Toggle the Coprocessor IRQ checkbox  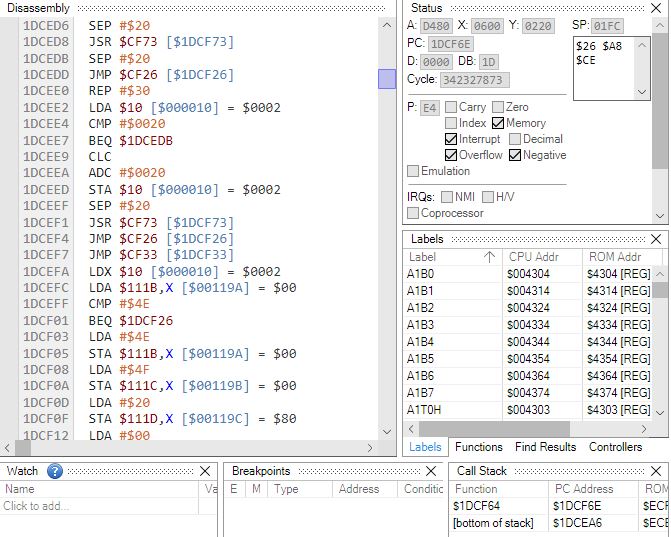(413, 213)
